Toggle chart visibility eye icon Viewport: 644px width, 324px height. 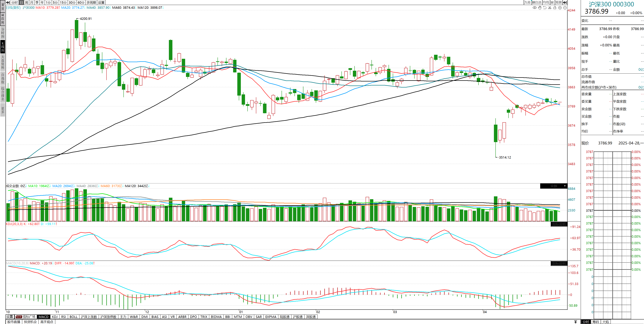point(534,8)
